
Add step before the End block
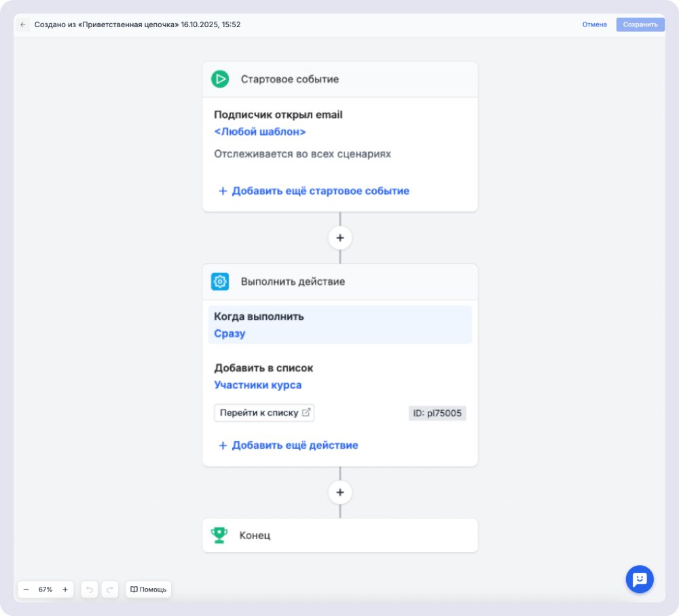tap(340, 492)
